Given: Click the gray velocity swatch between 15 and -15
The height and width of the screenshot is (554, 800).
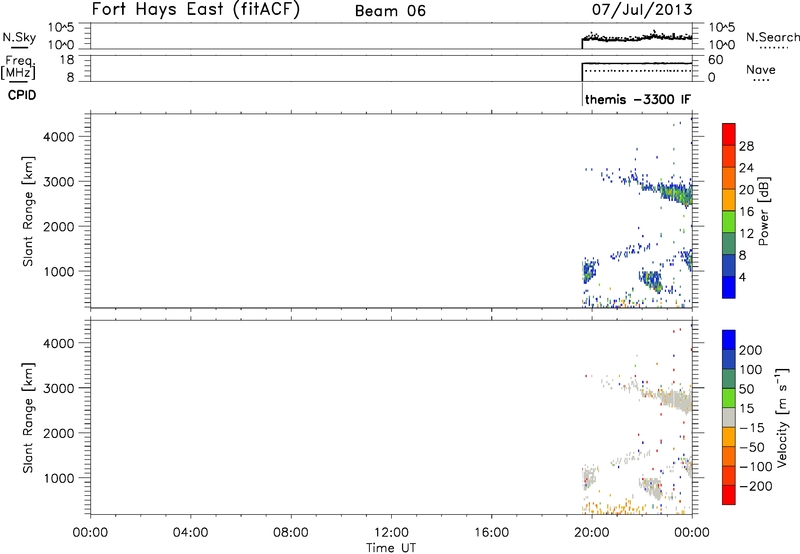Looking at the screenshot, I should coord(729,417).
